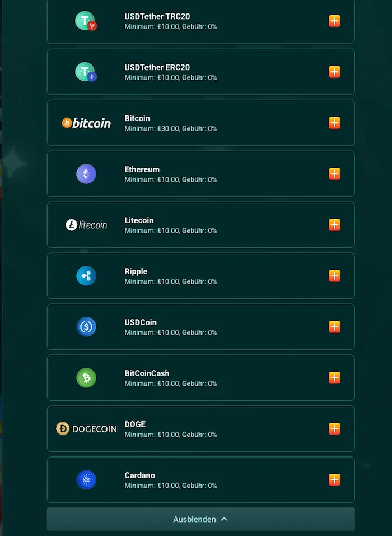This screenshot has width=392, height=536.
Task: Collapse the list with Ausblenden
Action: click(x=200, y=519)
